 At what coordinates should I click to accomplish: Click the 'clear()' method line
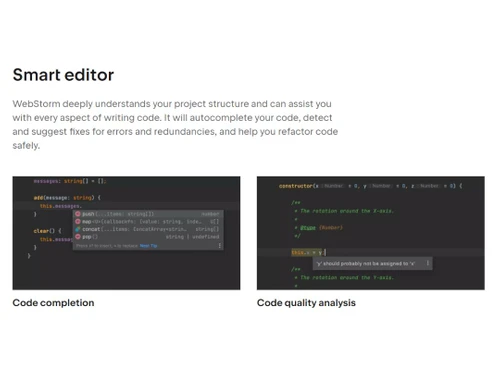pos(47,231)
